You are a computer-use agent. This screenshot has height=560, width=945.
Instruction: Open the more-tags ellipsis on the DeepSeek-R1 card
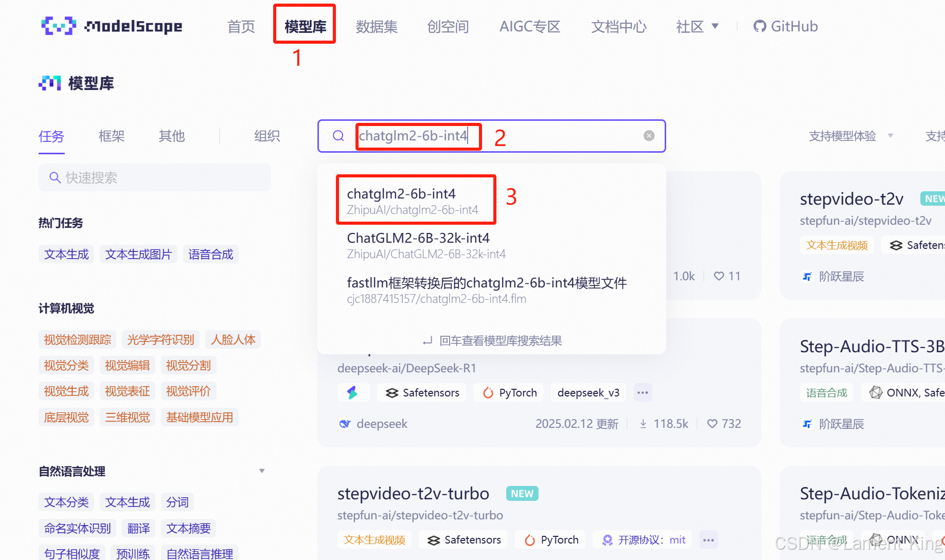[643, 392]
